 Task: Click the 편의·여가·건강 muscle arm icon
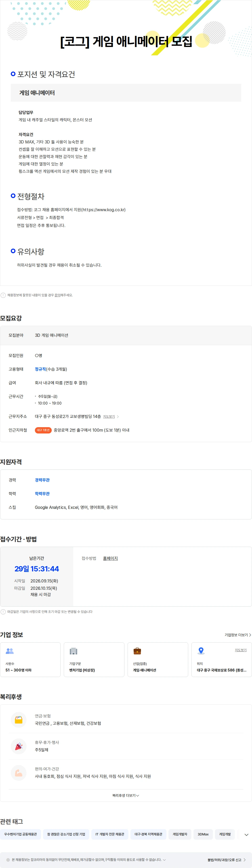tap(19, 773)
